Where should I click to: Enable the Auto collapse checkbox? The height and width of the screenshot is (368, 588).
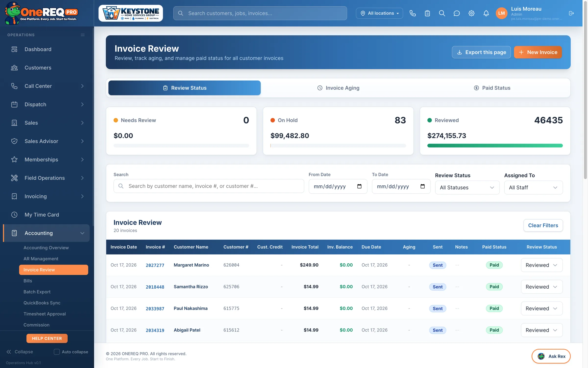[x=57, y=352]
